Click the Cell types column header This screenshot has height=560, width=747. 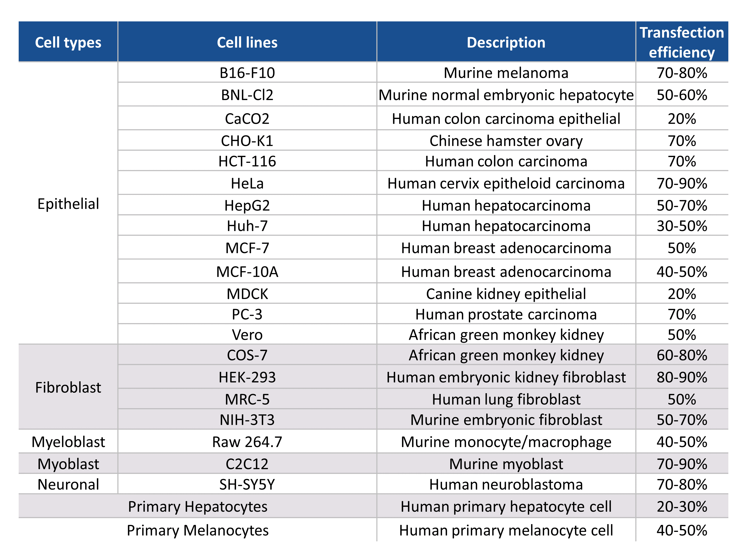(68, 43)
